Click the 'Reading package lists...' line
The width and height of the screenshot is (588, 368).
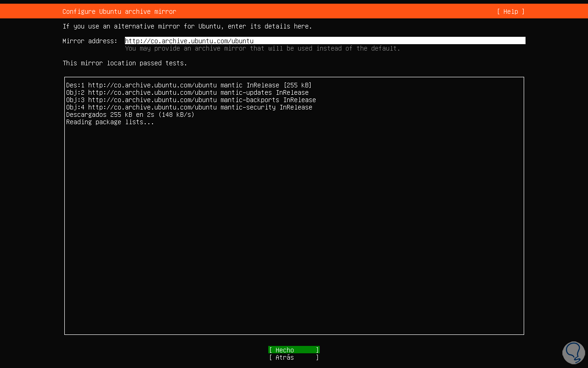(110, 122)
